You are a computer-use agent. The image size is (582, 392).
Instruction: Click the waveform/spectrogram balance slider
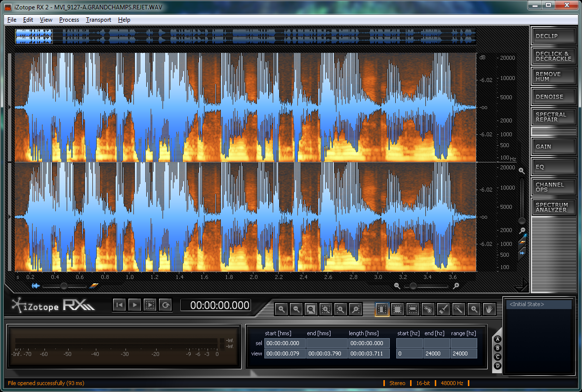pyautogui.click(x=64, y=286)
